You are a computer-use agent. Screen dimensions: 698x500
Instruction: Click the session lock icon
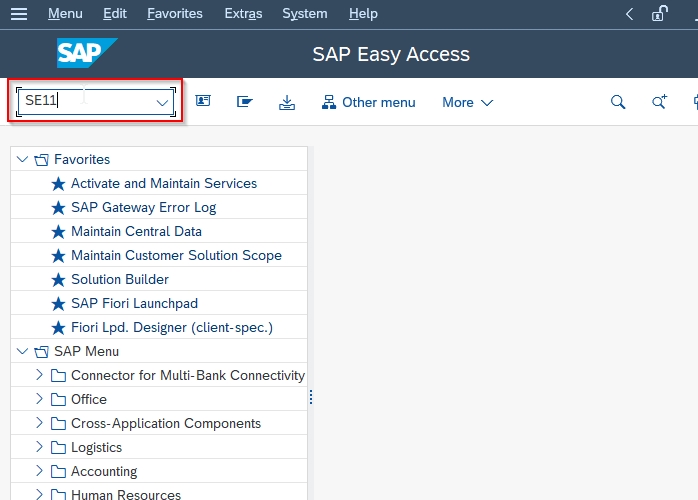point(660,14)
